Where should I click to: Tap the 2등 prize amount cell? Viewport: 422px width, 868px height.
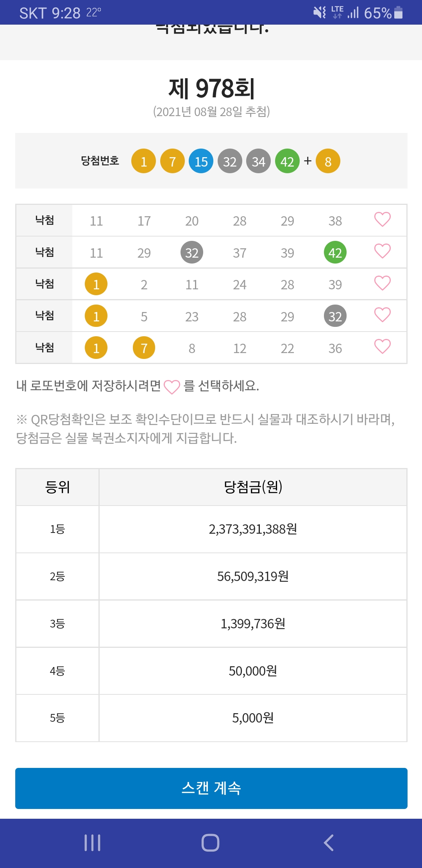tap(253, 576)
